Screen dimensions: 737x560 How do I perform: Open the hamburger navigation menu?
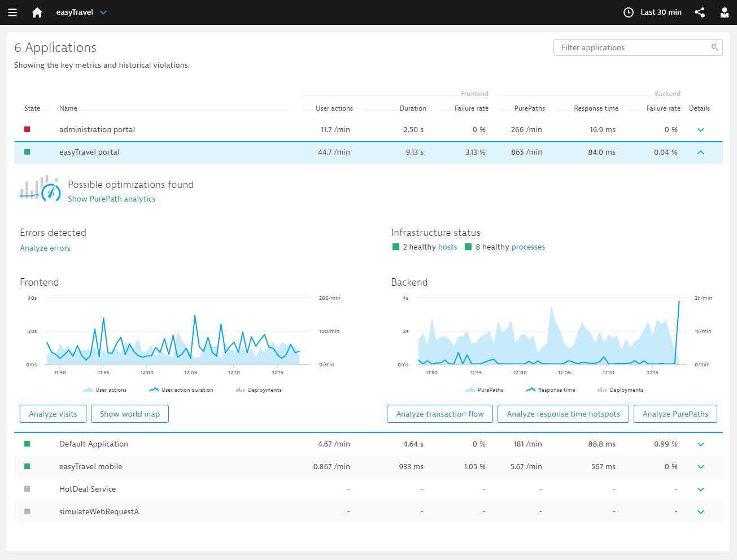click(12, 12)
